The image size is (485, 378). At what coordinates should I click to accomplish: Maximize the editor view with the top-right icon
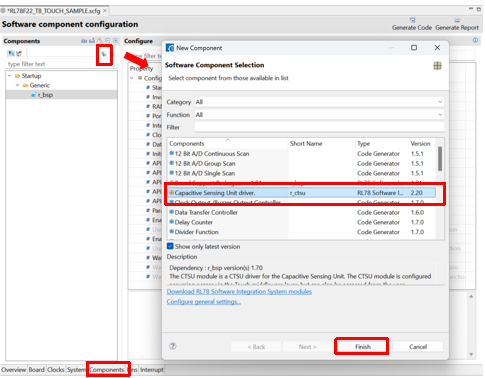tap(479, 9)
